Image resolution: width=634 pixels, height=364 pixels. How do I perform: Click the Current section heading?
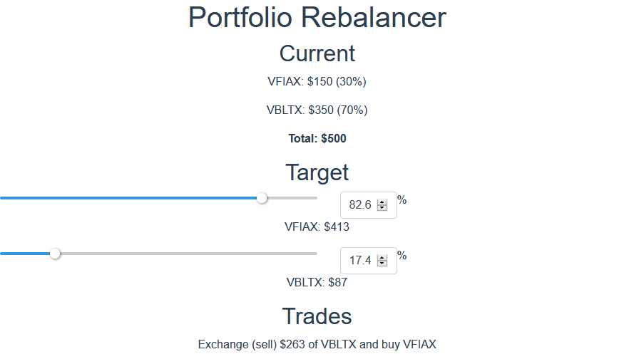click(x=317, y=53)
